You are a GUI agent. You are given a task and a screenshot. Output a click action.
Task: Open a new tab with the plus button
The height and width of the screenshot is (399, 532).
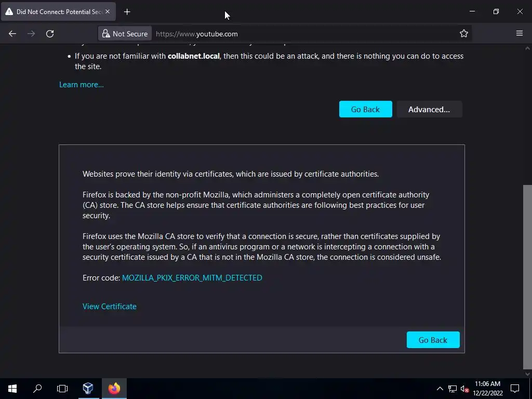[x=127, y=12]
